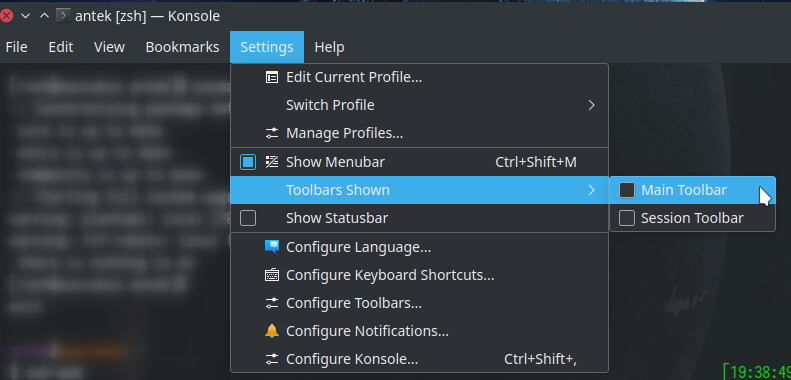This screenshot has width=791, height=380.
Task: Open the Bookmarks menu
Action: pyautogui.click(x=182, y=47)
